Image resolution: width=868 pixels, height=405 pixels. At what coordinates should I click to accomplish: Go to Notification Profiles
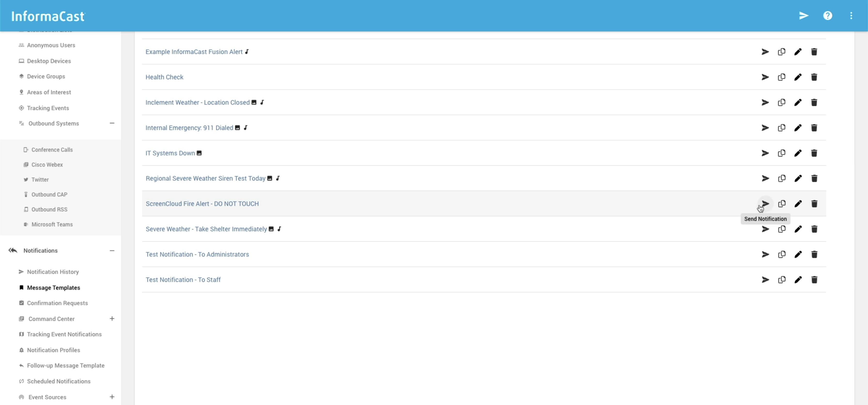[x=54, y=350]
